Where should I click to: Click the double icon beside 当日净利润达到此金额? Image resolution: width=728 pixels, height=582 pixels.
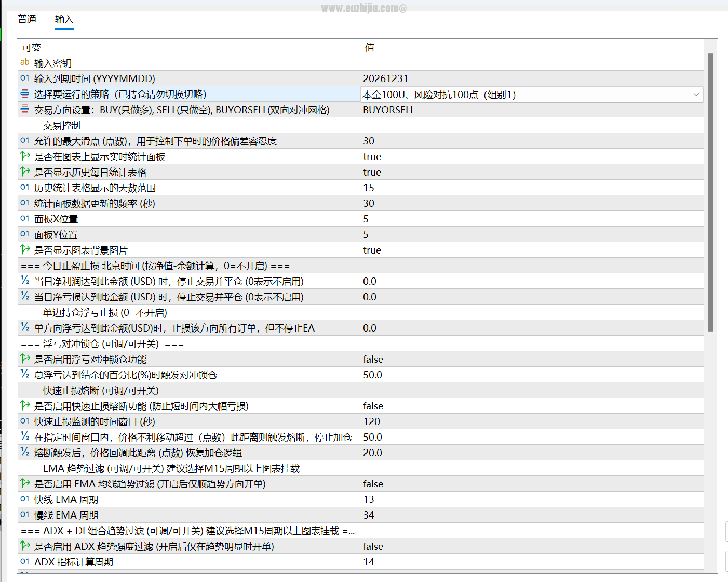[x=25, y=281]
